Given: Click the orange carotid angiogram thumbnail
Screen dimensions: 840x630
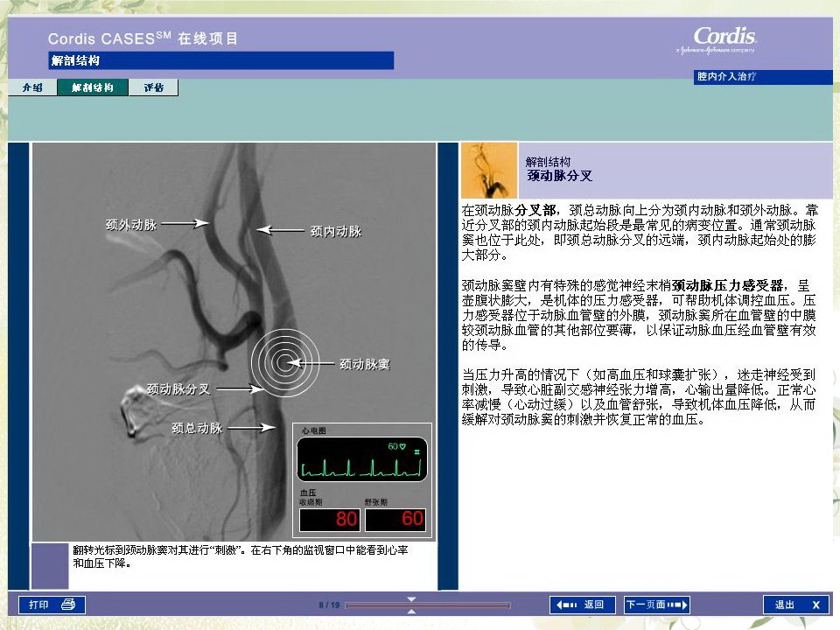Looking at the screenshot, I should 488,170.
